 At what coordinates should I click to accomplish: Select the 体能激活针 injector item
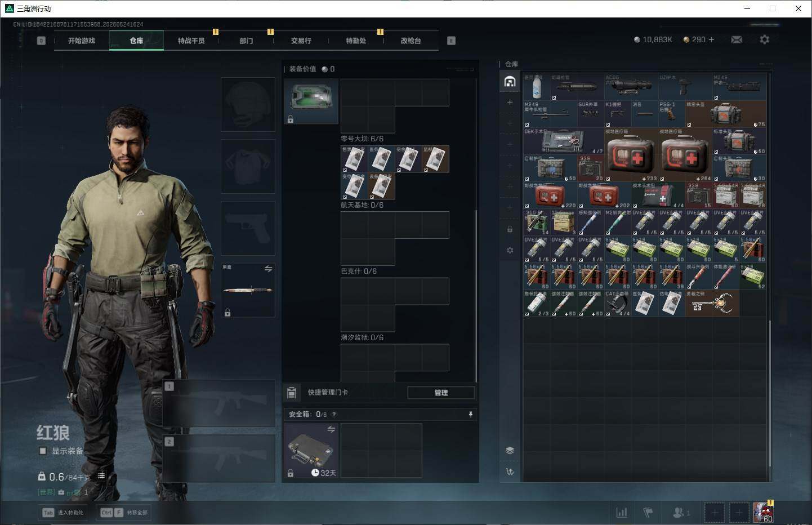click(725, 277)
